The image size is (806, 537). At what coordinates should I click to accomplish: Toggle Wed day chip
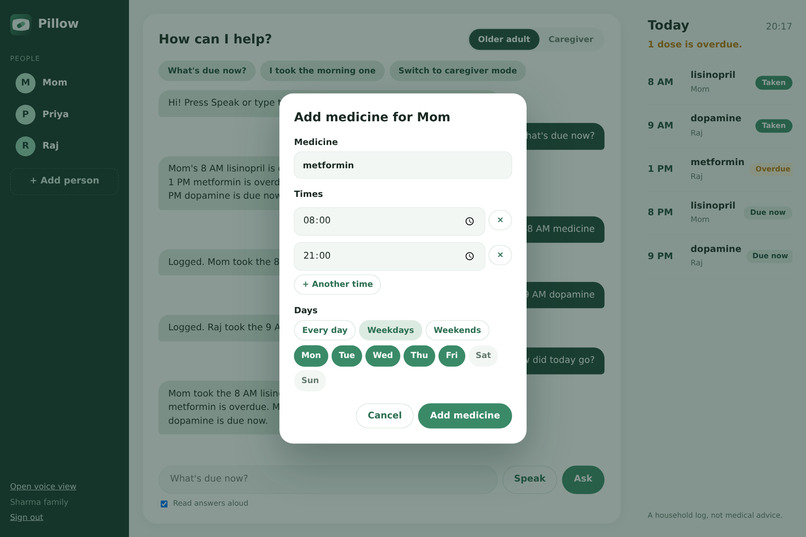pyautogui.click(x=382, y=356)
